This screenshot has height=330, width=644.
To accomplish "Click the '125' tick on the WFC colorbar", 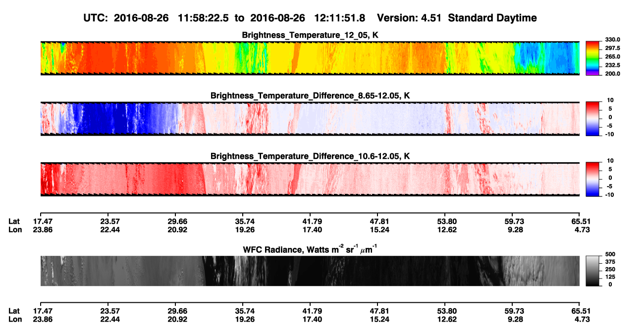I will [x=610, y=277].
